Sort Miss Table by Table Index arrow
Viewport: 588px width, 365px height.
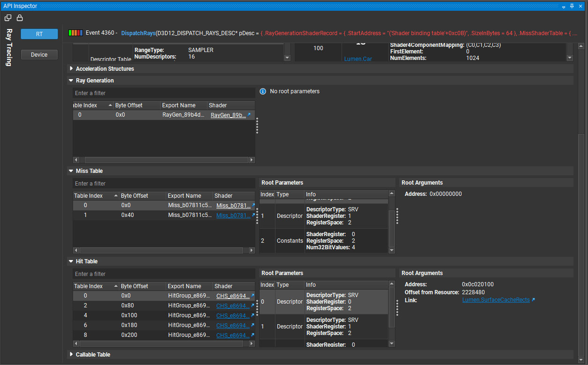[x=116, y=196]
